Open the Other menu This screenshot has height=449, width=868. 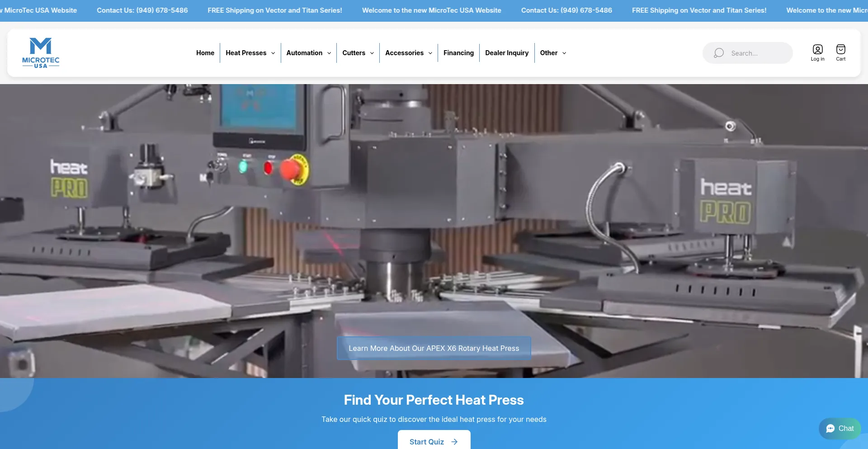click(x=548, y=53)
